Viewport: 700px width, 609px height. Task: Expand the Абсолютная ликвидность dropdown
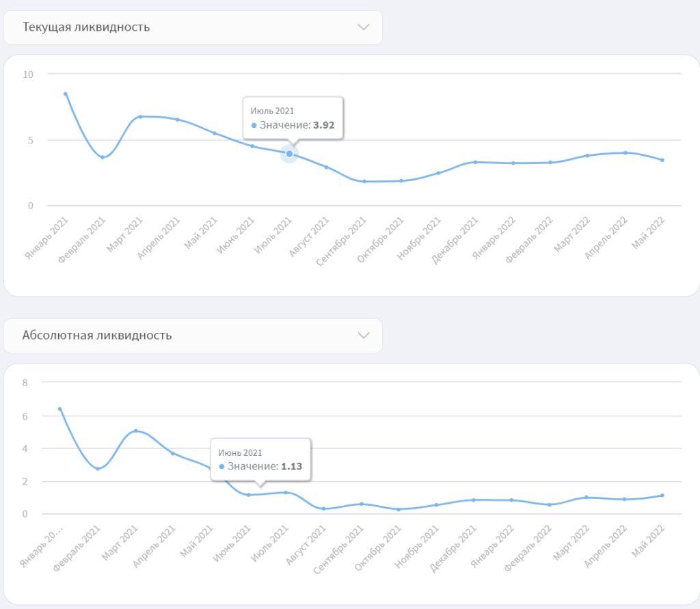point(193,336)
